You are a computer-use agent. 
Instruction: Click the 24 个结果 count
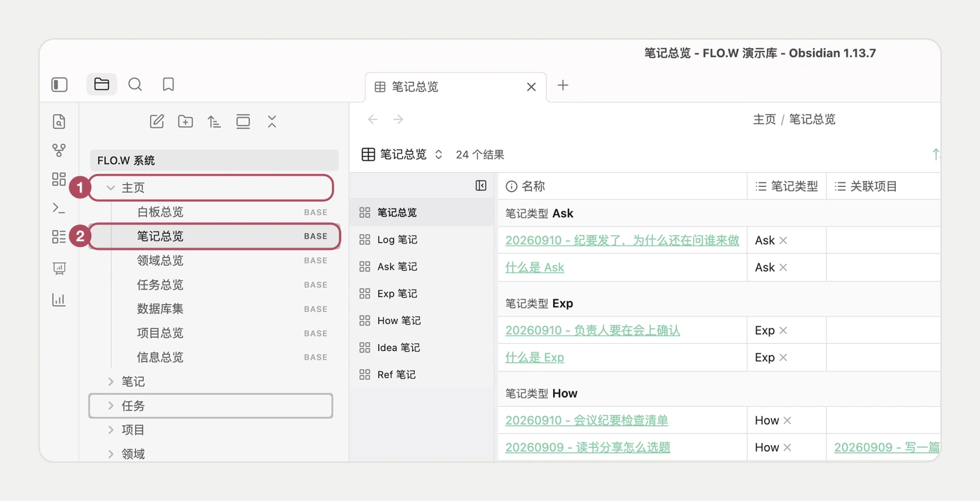[x=480, y=154]
